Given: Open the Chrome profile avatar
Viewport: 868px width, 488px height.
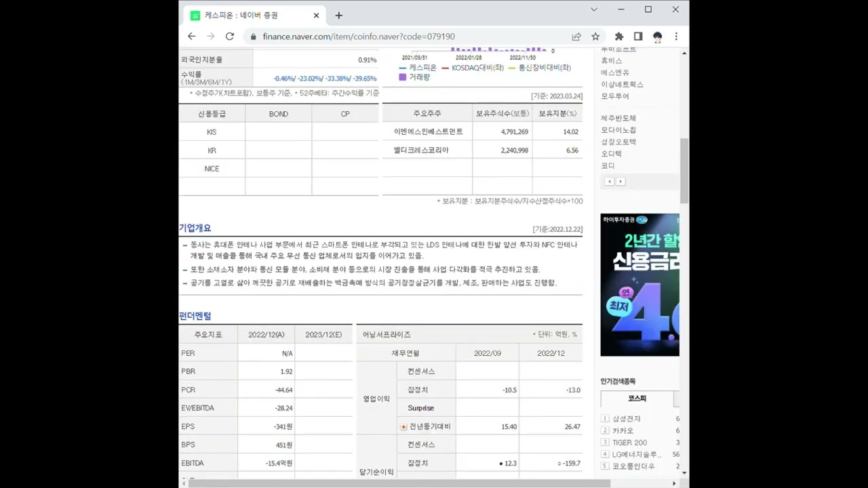Looking at the screenshot, I should tap(657, 37).
